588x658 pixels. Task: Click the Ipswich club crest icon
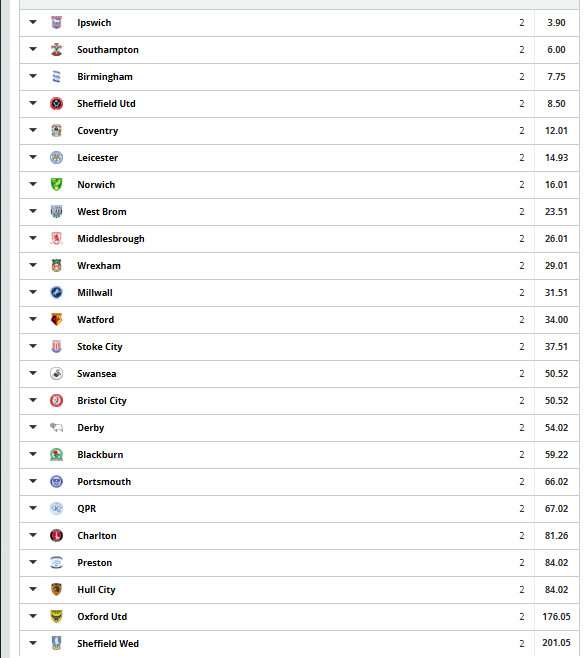click(x=56, y=23)
